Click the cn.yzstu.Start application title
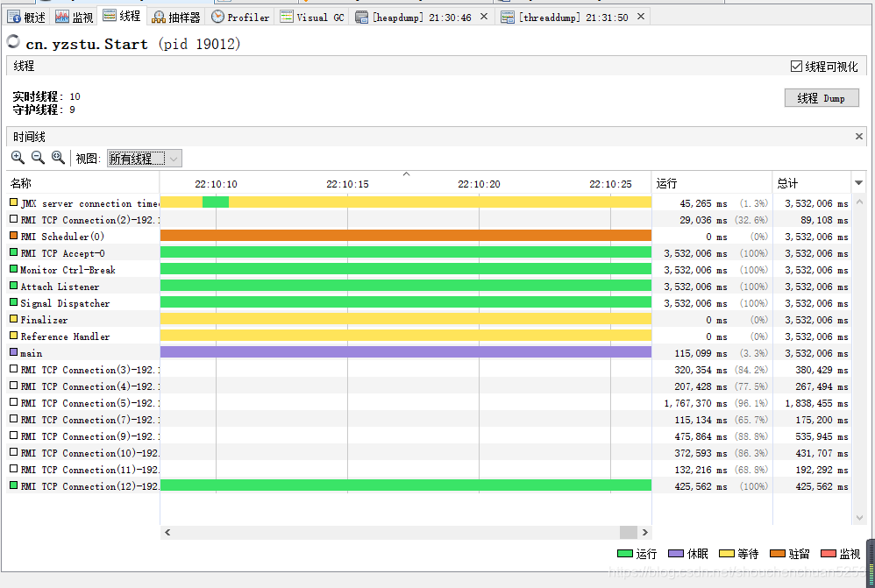This screenshot has height=588, width=875. click(87, 44)
